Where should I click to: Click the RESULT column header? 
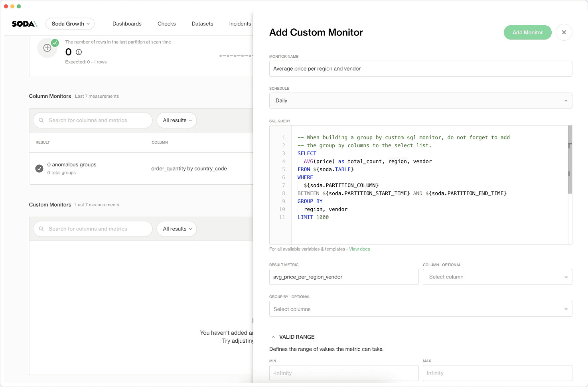point(43,142)
